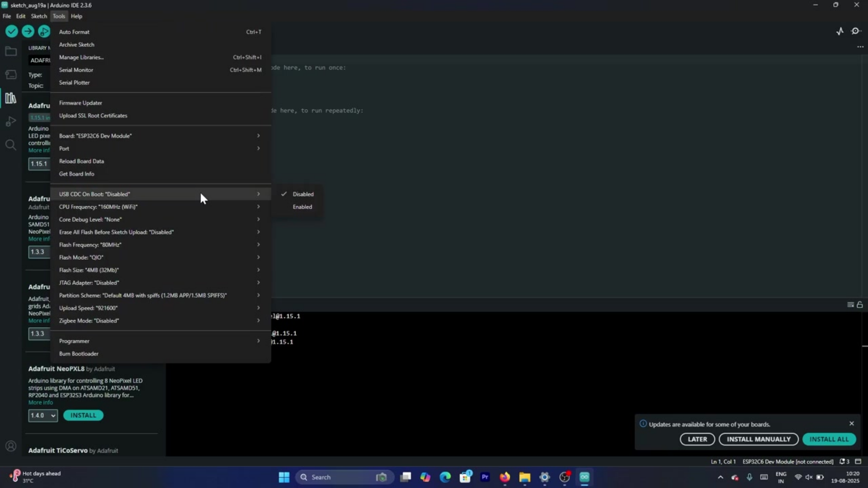This screenshot has width=868, height=488.
Task: Open the editor three-dots more menu
Action: [x=860, y=47]
